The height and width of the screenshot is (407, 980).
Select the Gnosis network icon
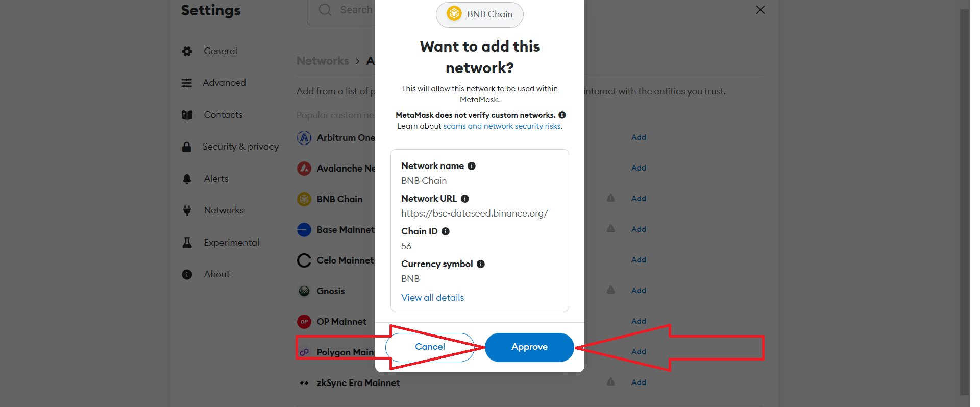[x=304, y=291]
